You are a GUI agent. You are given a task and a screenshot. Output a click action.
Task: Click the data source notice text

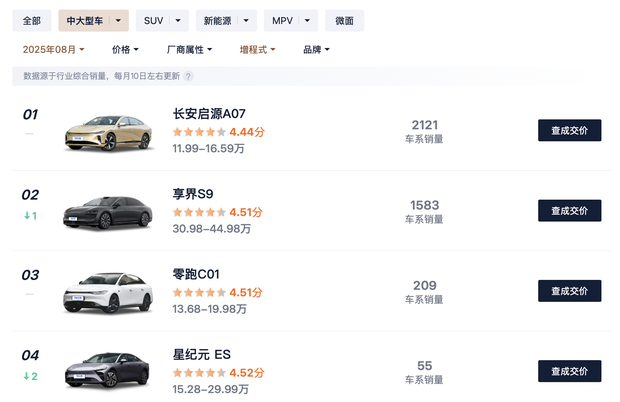(x=102, y=76)
